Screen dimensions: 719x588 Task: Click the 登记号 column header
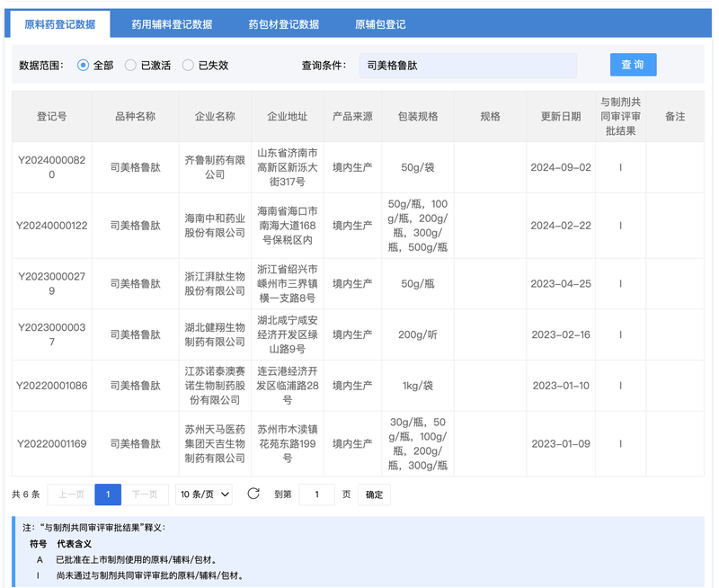51,117
